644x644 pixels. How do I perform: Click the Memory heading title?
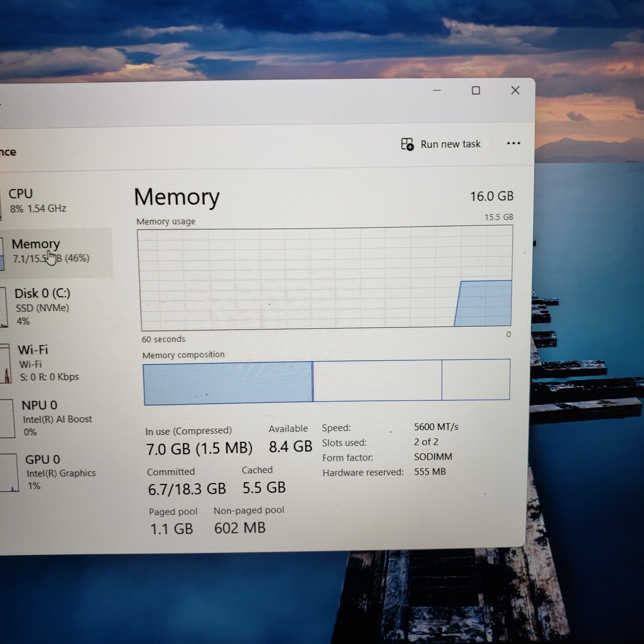pos(176,197)
